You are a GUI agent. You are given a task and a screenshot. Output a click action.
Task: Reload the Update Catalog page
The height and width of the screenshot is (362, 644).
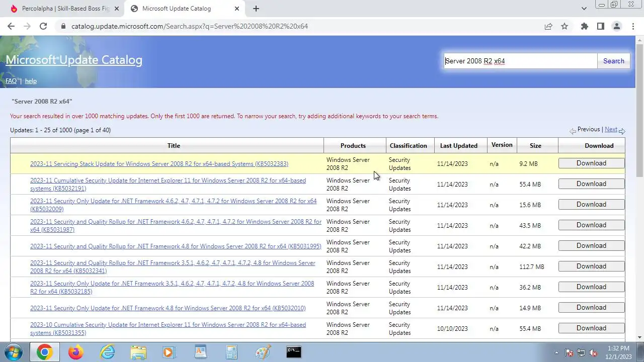coord(43,26)
